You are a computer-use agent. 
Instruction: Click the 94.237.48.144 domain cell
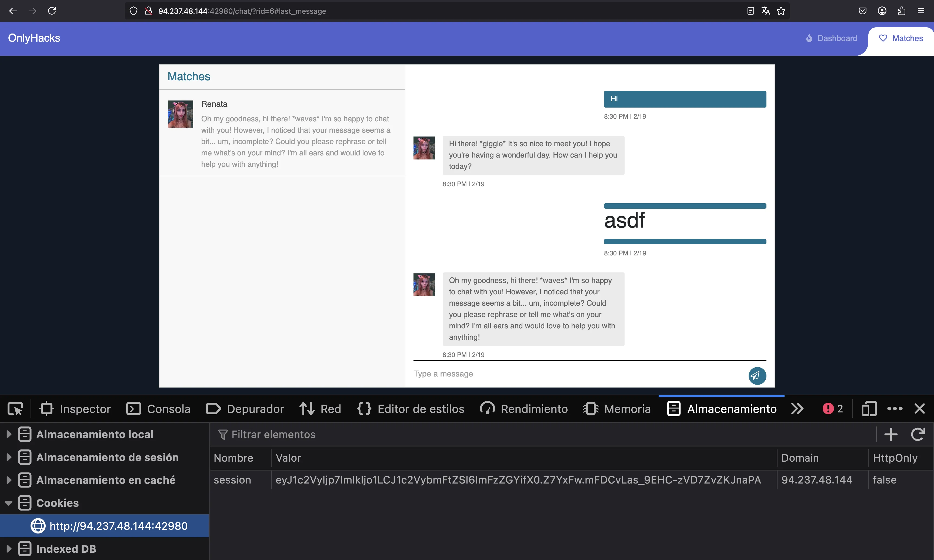coord(823,480)
